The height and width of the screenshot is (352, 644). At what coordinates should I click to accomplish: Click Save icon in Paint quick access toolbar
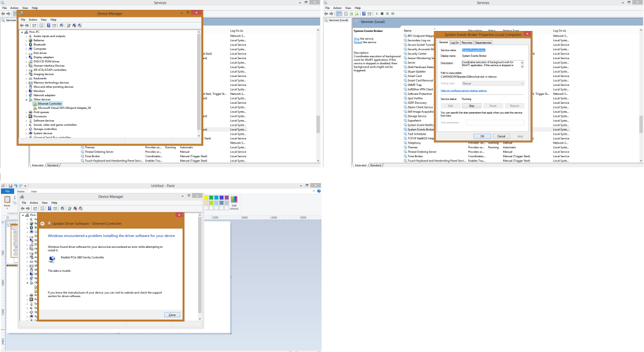10,186
